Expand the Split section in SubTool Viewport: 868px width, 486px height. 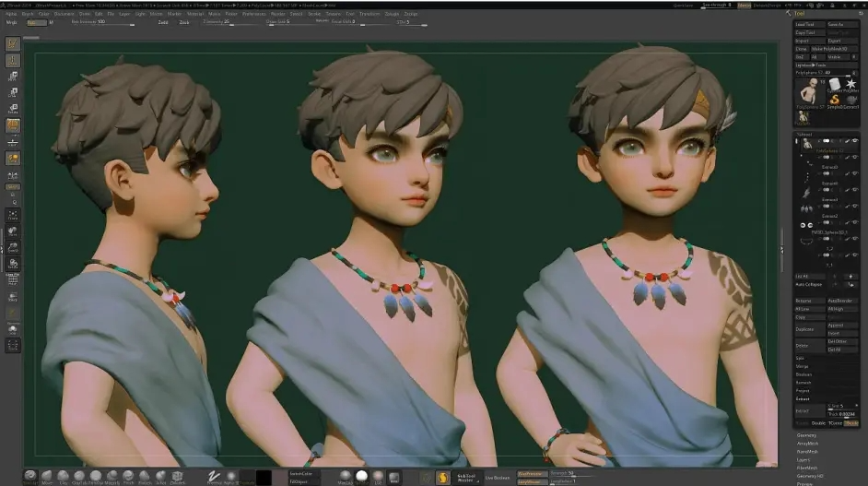(x=800, y=358)
